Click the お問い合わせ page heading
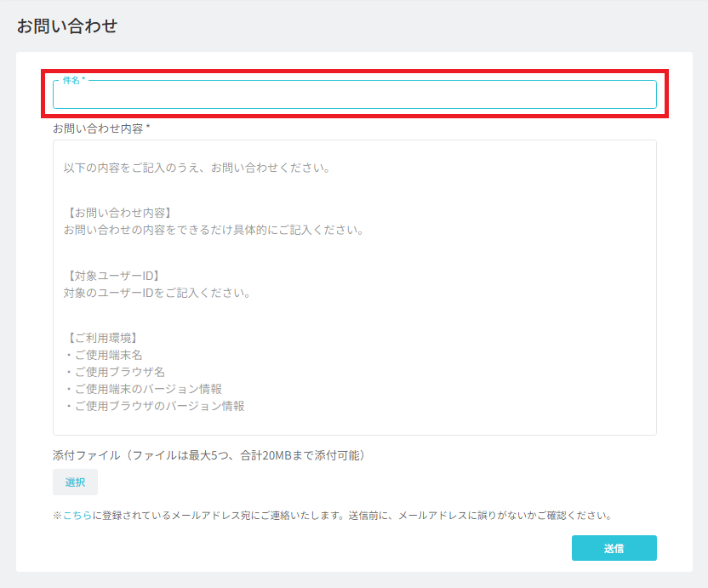Viewport: 708px width, 588px height. click(x=67, y=26)
